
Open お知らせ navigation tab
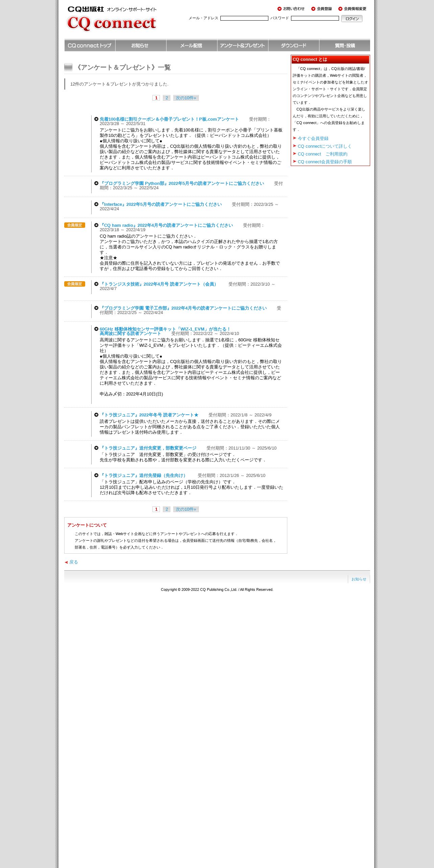coord(141,46)
